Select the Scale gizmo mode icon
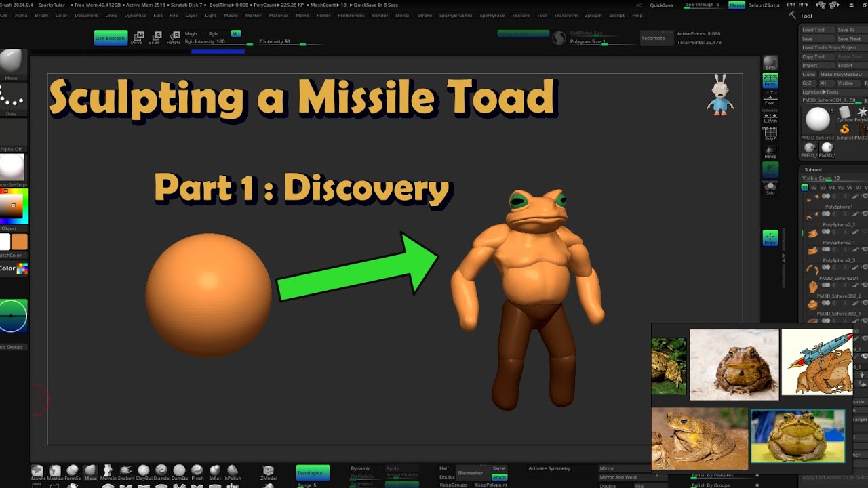The height and width of the screenshot is (488, 868). (x=155, y=37)
